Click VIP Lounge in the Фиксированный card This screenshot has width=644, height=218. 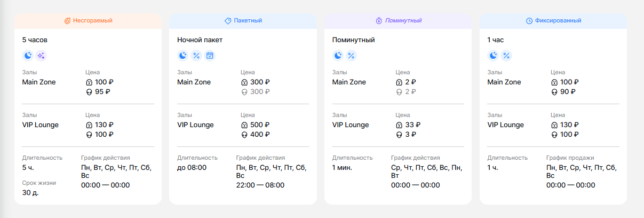pos(505,125)
